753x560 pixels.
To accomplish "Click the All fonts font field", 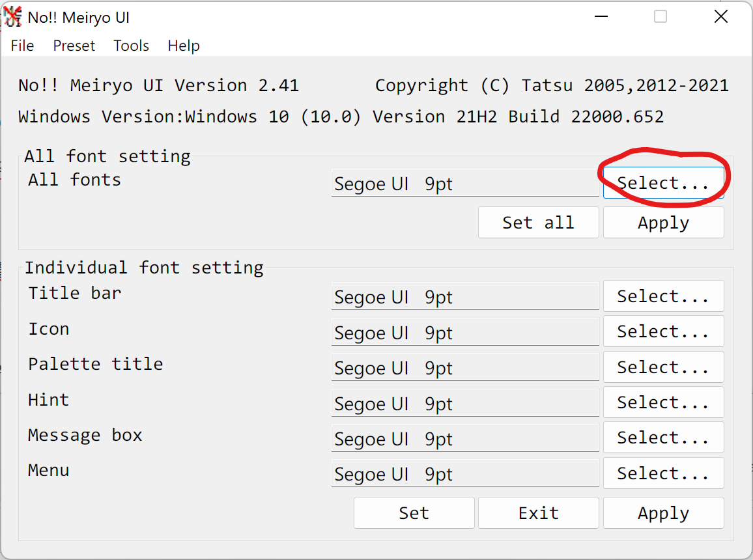I will 465,183.
